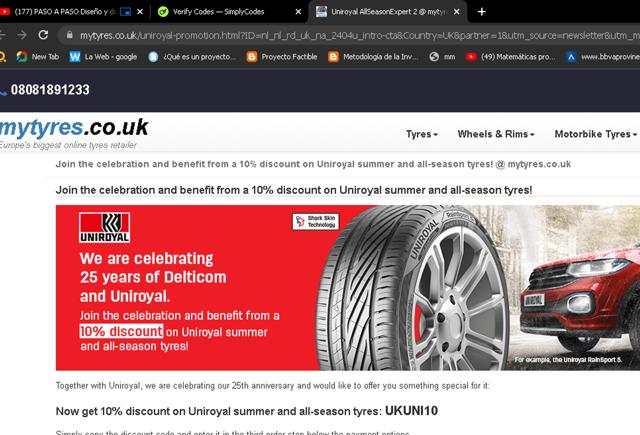Open the mm bookmark
This screenshot has width=640, height=435.
[442, 57]
